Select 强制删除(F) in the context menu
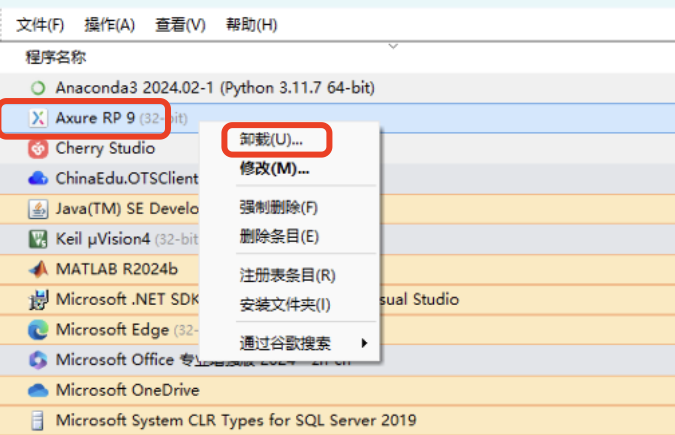Image resolution: width=675 pixels, height=435 pixels. (279, 208)
